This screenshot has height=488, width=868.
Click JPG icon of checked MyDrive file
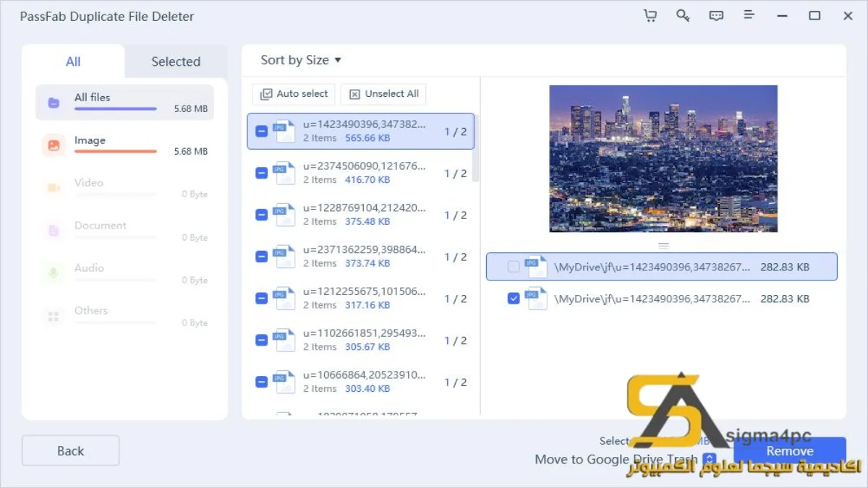536,298
